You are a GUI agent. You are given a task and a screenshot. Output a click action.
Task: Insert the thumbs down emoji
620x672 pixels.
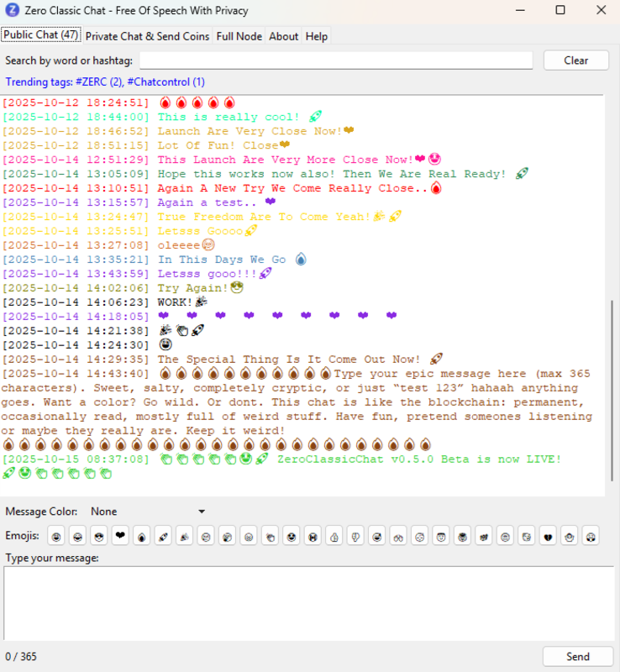click(356, 536)
